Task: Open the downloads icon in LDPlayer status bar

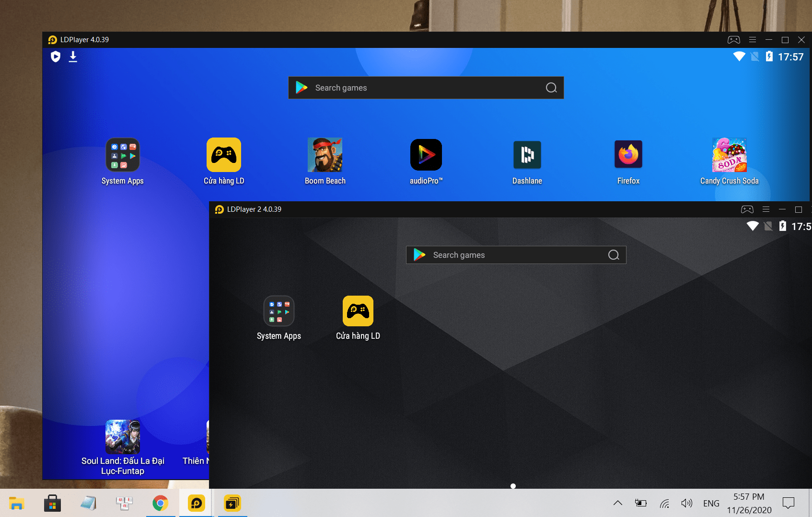Action: coord(73,56)
